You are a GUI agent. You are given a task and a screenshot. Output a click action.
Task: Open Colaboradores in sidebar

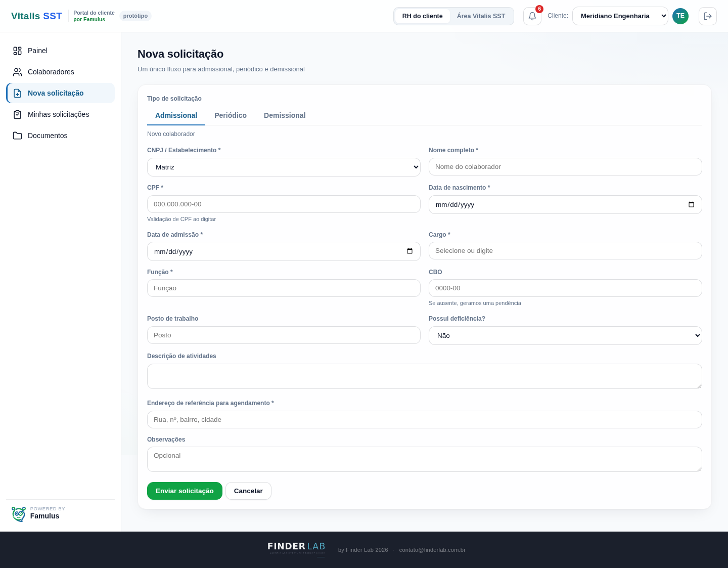pos(61,72)
